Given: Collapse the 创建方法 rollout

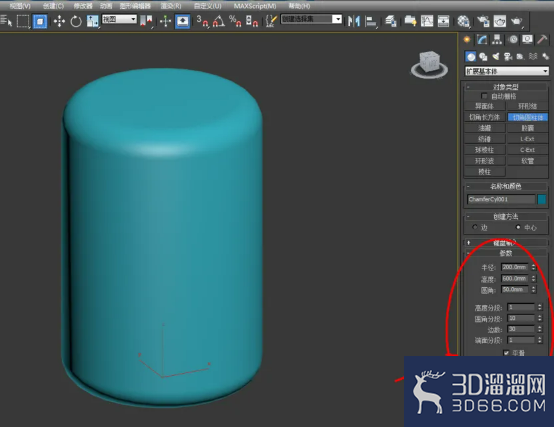Looking at the screenshot, I should tap(506, 217).
